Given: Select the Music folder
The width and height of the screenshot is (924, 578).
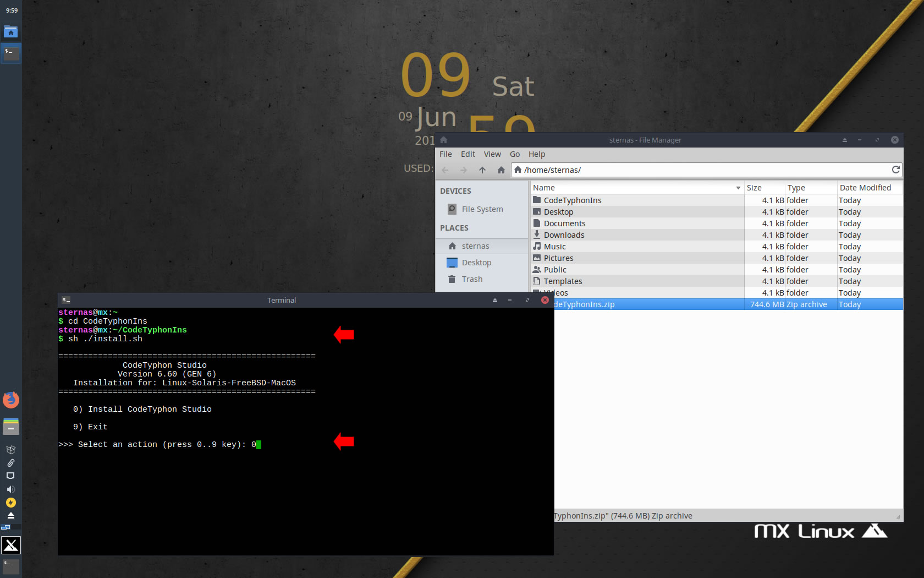Looking at the screenshot, I should point(717,247).
